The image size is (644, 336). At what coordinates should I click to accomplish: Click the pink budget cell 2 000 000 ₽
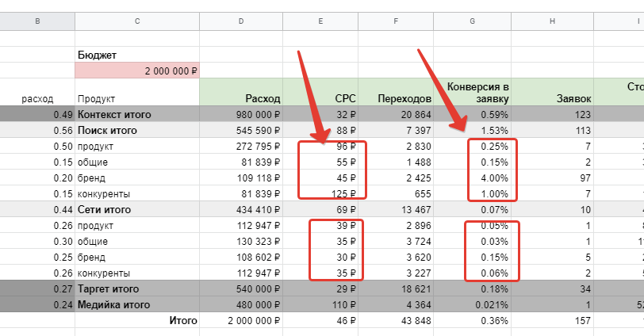(137, 71)
